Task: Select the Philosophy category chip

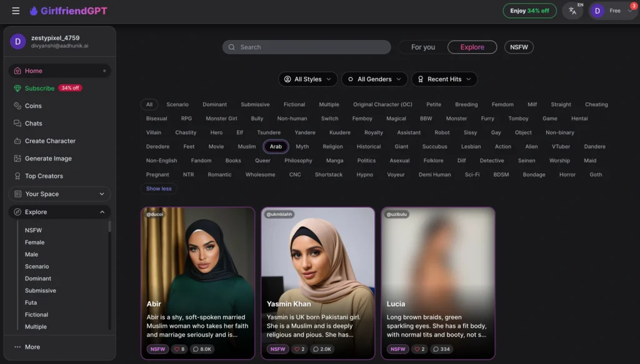Action: coord(298,160)
